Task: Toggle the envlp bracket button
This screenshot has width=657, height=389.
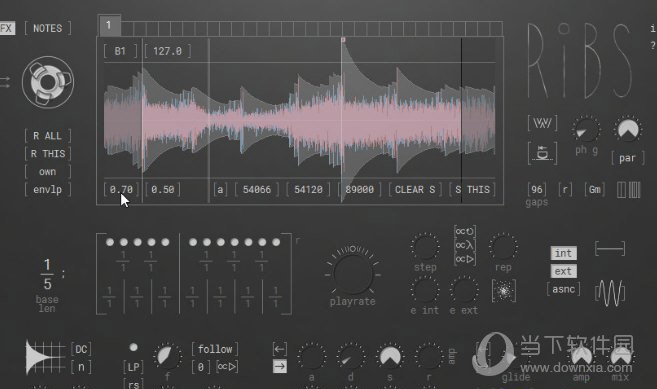Action: [47, 190]
